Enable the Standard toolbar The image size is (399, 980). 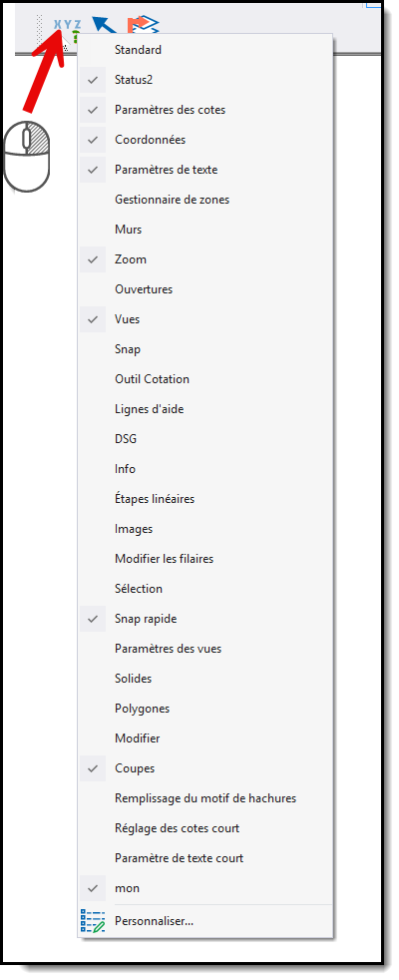[x=206, y=49]
